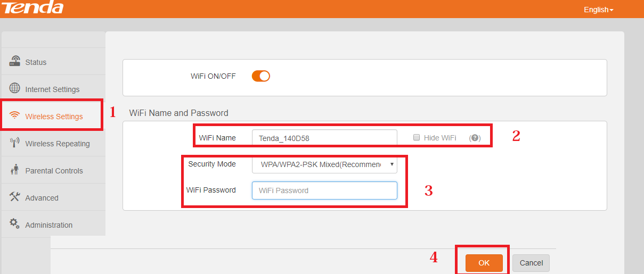Click the Internet Settings globe icon
Screen dimensions: 644x274
tap(15, 88)
